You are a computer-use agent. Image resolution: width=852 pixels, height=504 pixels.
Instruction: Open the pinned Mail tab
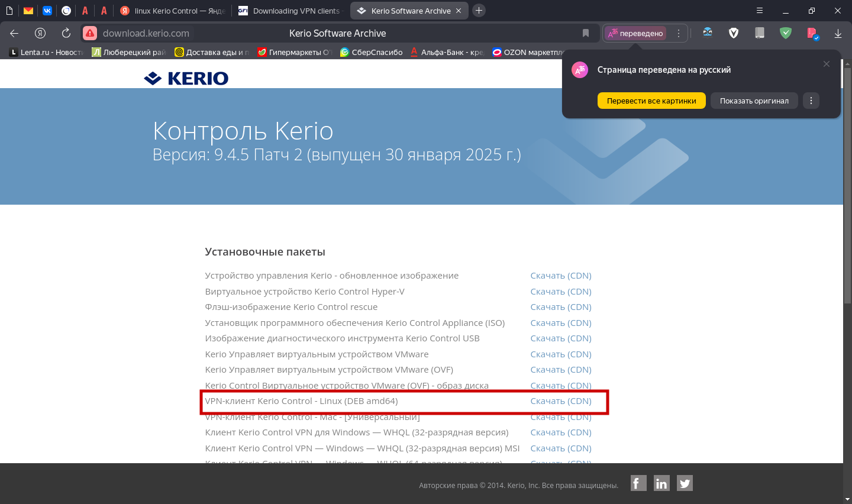[28, 11]
